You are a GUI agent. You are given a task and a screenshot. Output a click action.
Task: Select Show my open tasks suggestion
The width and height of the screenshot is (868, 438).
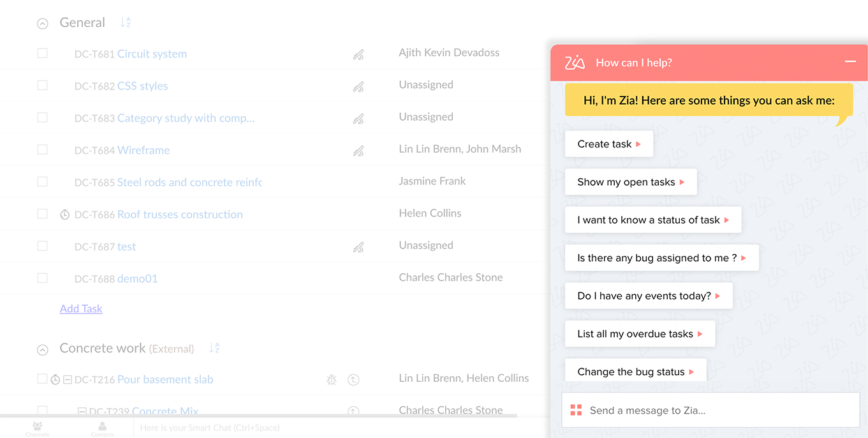coord(631,182)
